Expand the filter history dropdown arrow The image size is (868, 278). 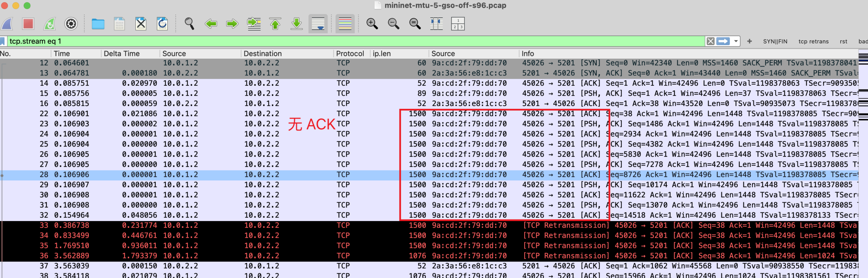pyautogui.click(x=736, y=41)
